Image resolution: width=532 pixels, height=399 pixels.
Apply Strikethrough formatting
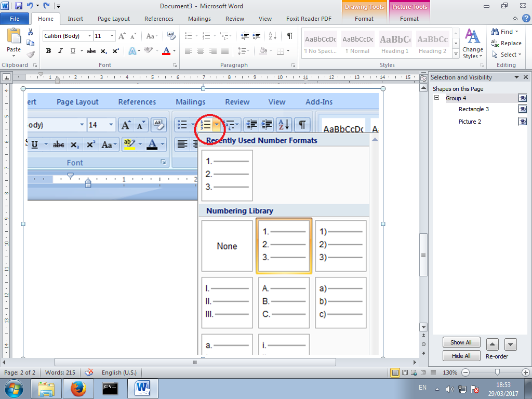(91, 51)
